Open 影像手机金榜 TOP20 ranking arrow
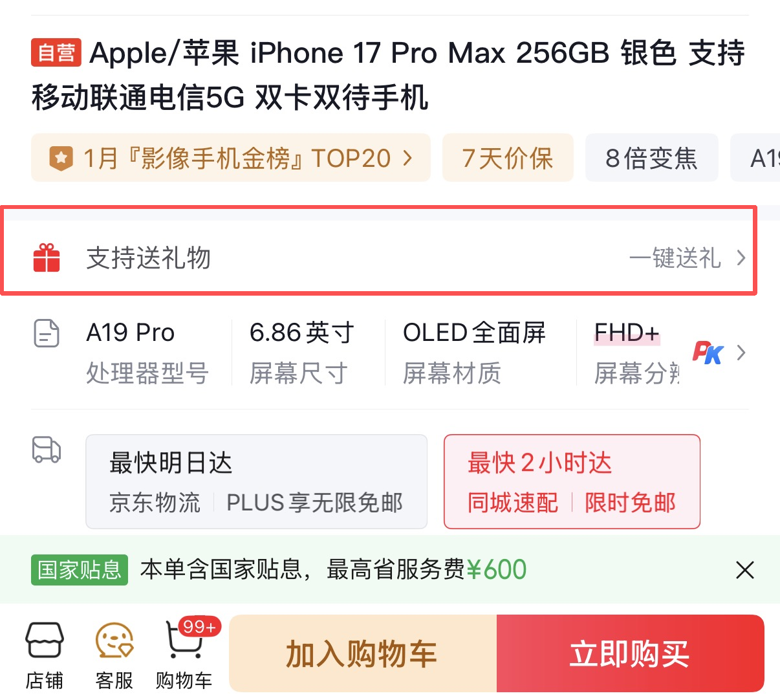This screenshot has width=780, height=700. [x=407, y=158]
